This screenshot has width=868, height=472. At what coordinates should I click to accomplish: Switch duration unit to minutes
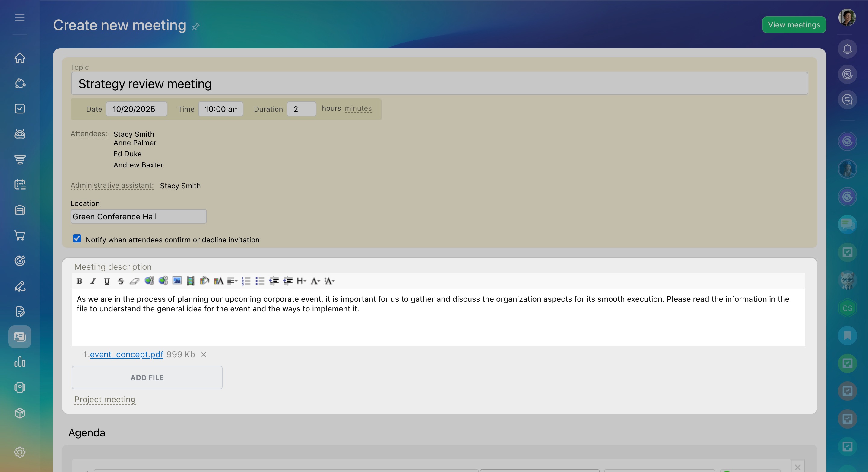click(x=358, y=109)
